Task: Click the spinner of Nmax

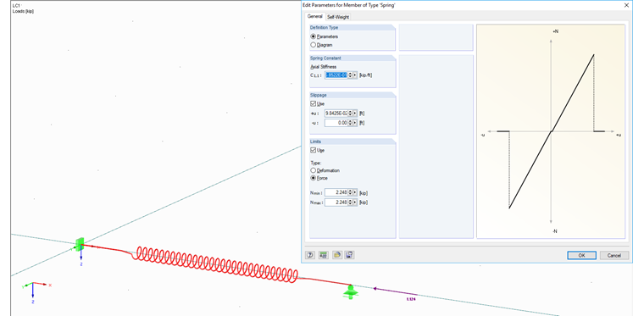Action: coord(350,202)
